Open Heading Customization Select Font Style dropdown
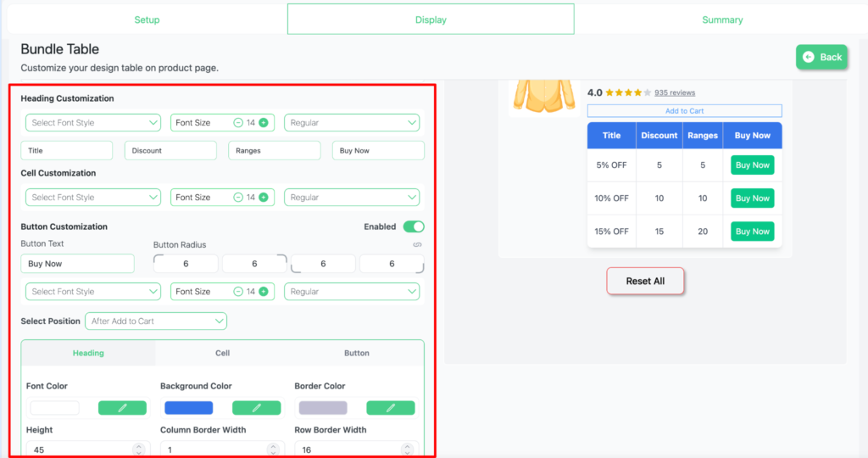The image size is (868, 458). point(92,123)
